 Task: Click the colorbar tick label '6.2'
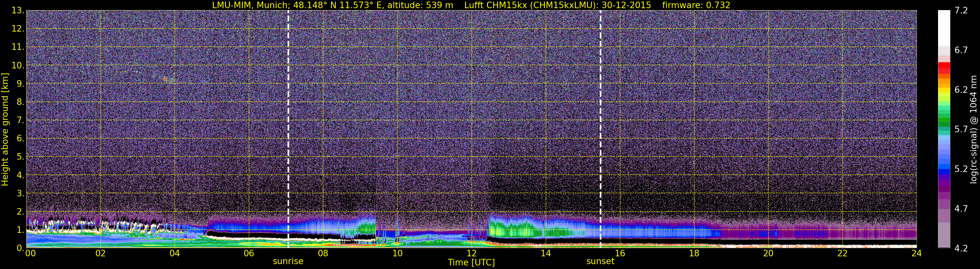(x=961, y=90)
